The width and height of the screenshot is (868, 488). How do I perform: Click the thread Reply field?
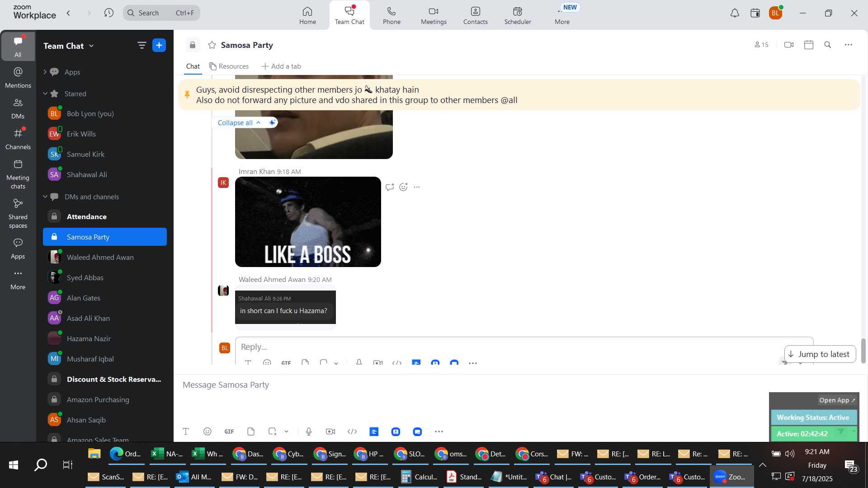pos(524,347)
